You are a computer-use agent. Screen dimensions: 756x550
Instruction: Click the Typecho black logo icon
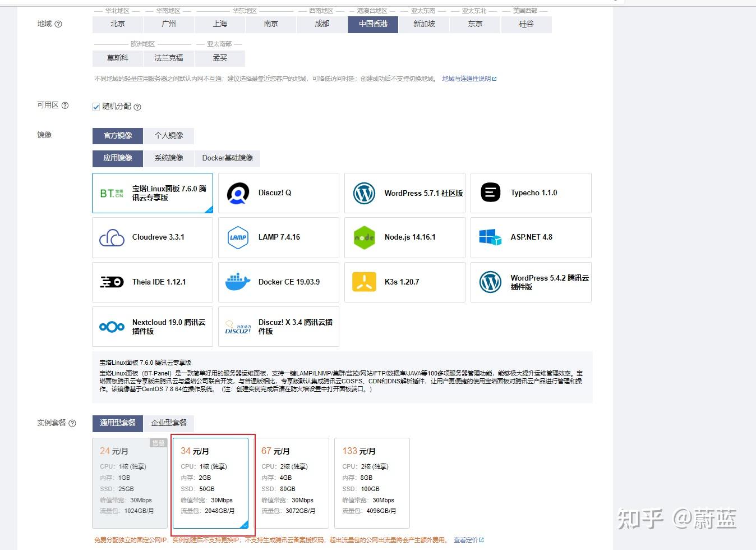click(490, 193)
